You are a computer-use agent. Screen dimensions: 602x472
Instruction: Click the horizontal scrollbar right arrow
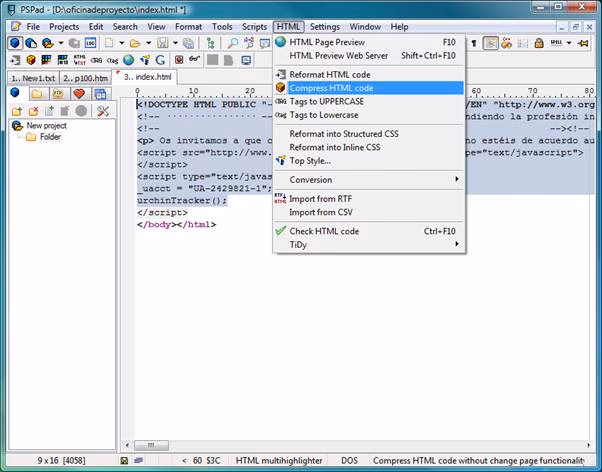[589, 446]
